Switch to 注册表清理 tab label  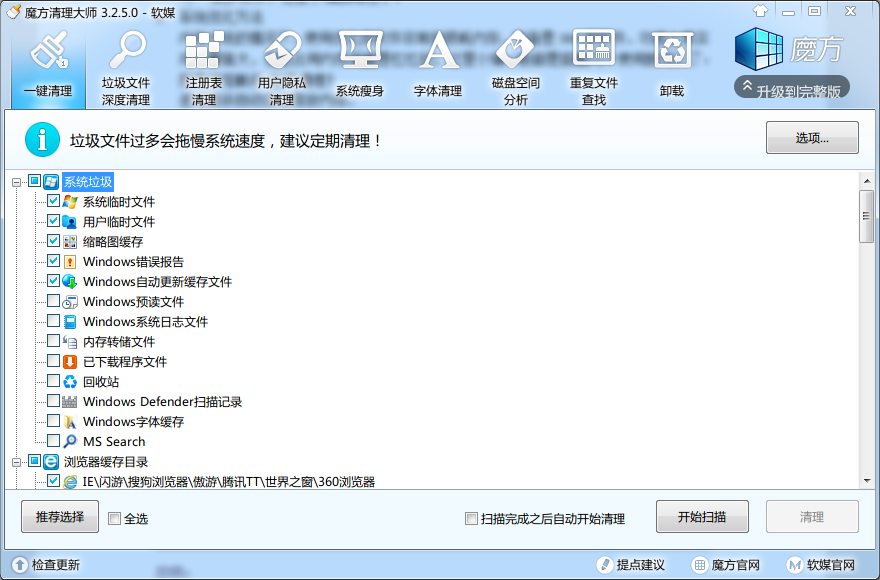click(x=204, y=92)
